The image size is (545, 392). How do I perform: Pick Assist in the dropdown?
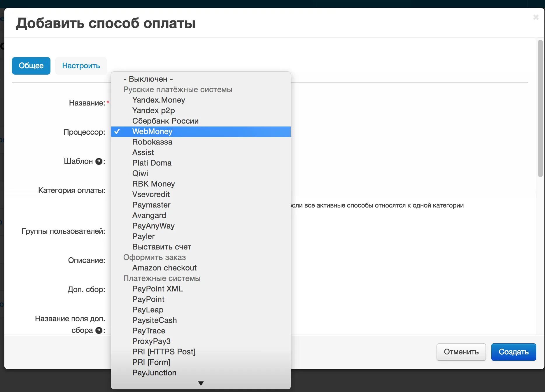pyautogui.click(x=201, y=152)
